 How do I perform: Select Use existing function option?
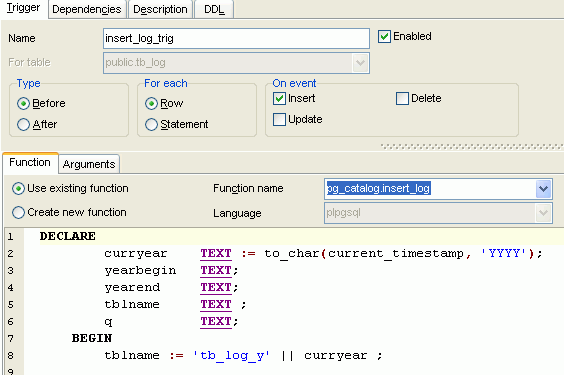[18, 188]
